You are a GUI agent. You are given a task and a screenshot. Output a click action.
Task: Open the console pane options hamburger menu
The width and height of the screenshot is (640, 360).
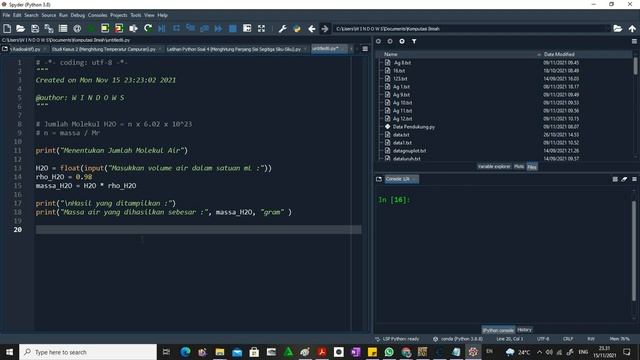pyautogui.click(x=634, y=179)
